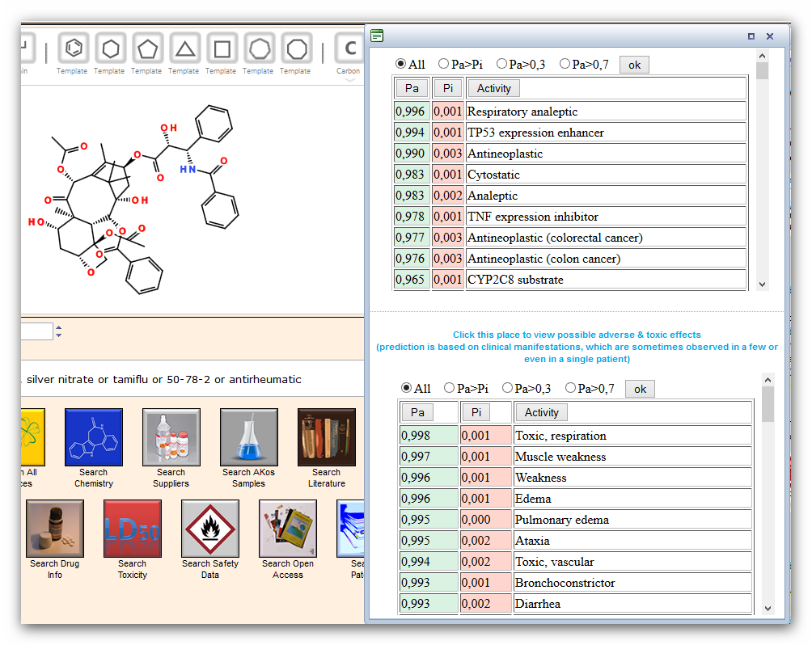Click Activity header in the upper table

click(493, 89)
